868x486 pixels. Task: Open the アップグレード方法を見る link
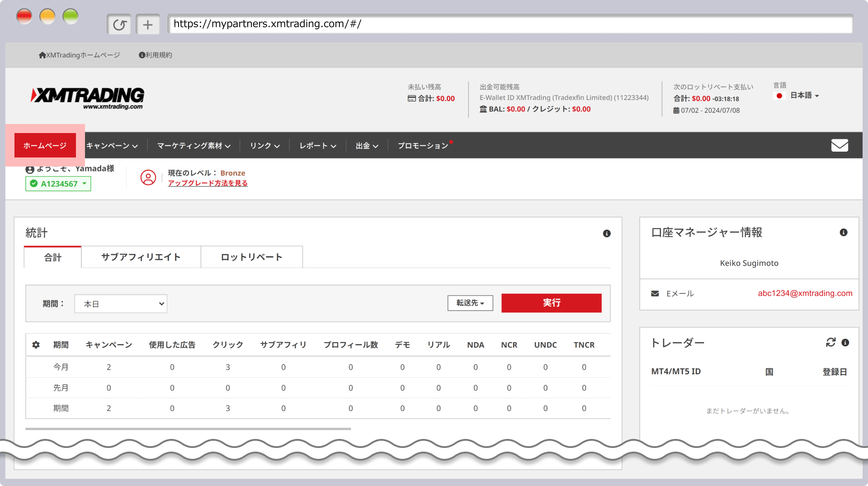(x=208, y=183)
